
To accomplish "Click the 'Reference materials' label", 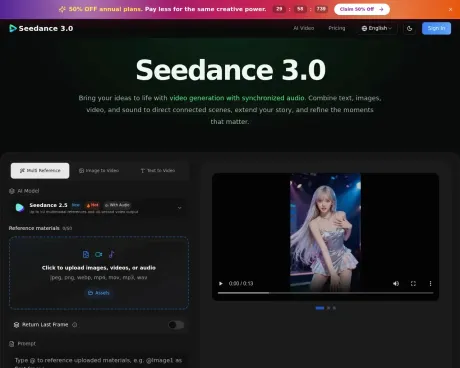I will (x=34, y=228).
